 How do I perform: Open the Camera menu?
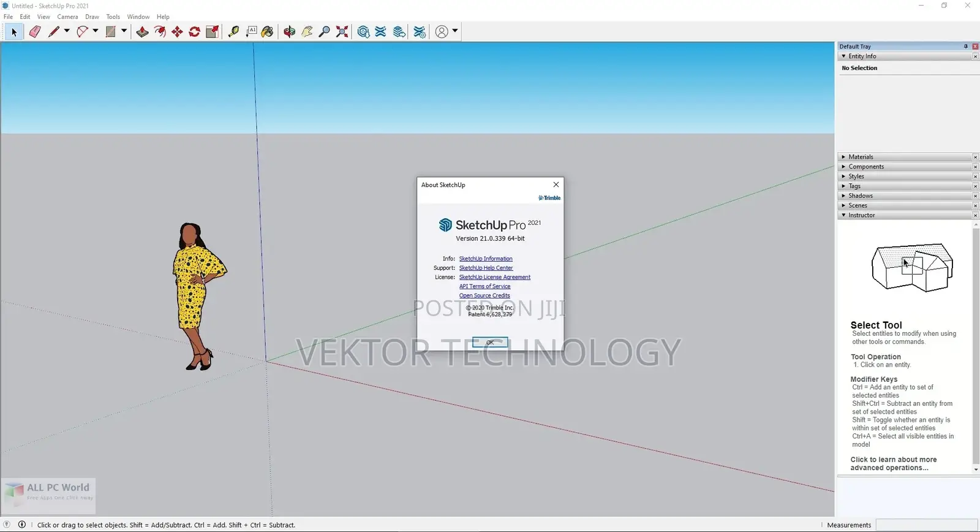pyautogui.click(x=67, y=17)
